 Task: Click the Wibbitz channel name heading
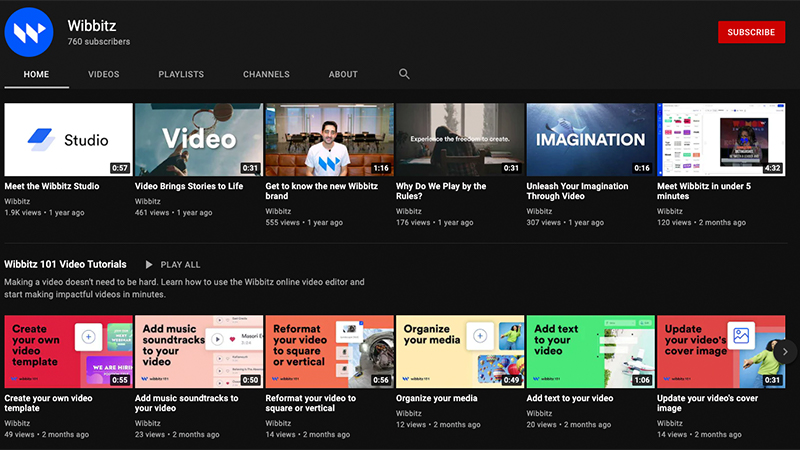[x=92, y=26]
